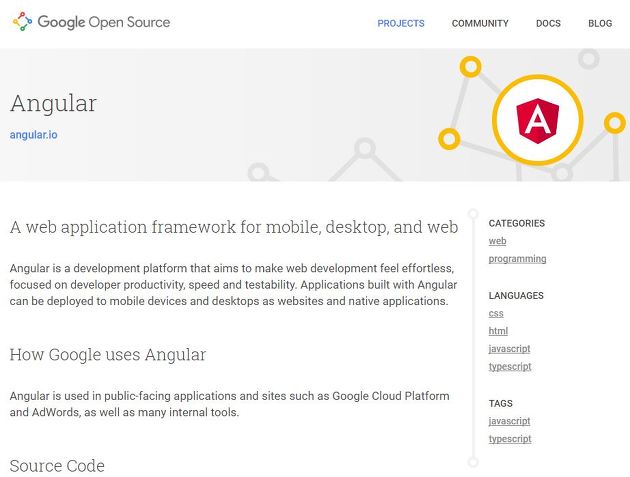
Task: Click the 'How Google uses Angular' heading
Action: [x=108, y=355]
